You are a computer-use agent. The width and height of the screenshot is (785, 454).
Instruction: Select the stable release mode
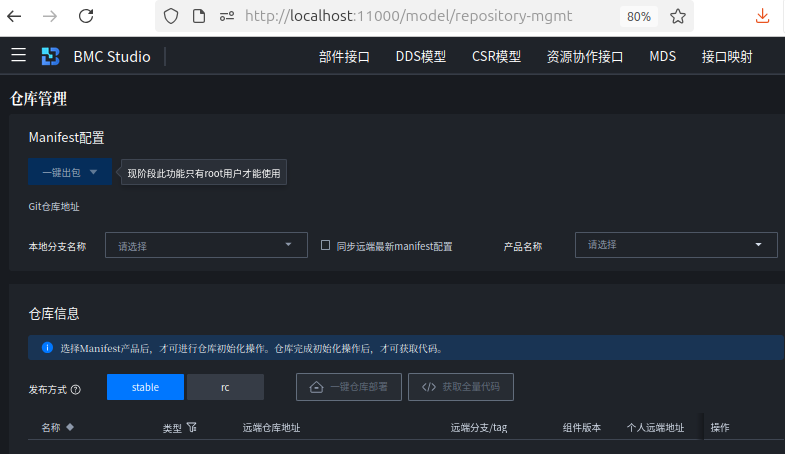pos(145,387)
